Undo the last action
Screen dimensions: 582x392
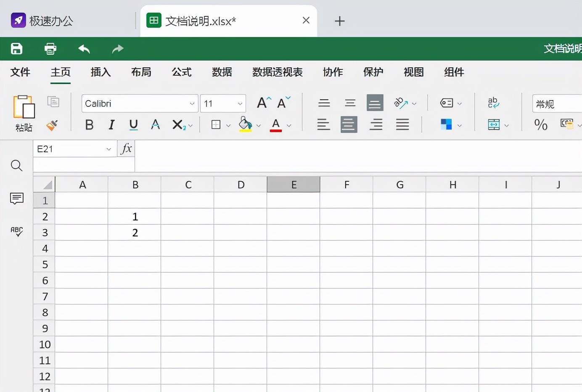point(84,49)
